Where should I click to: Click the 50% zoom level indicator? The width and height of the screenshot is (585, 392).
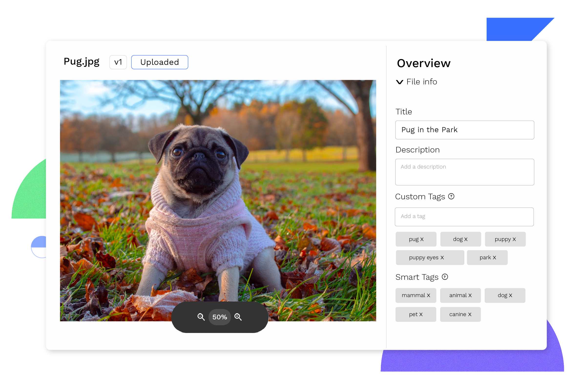(x=219, y=317)
